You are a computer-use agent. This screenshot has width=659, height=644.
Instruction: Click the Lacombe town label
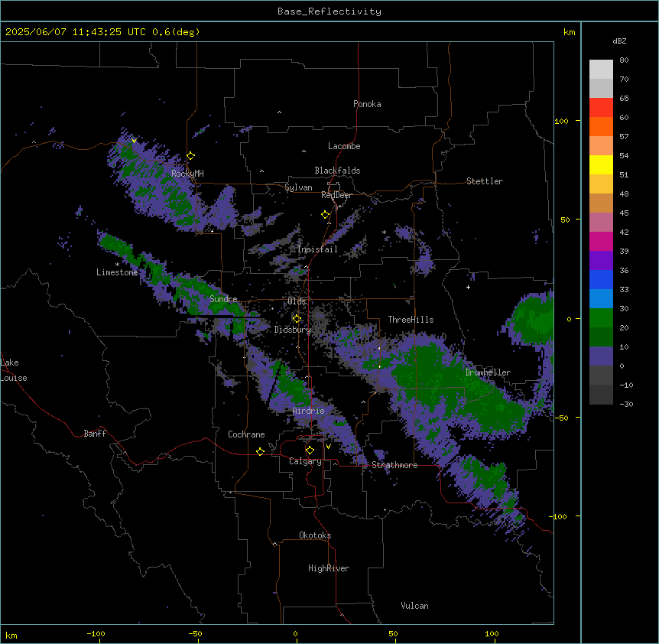click(344, 146)
